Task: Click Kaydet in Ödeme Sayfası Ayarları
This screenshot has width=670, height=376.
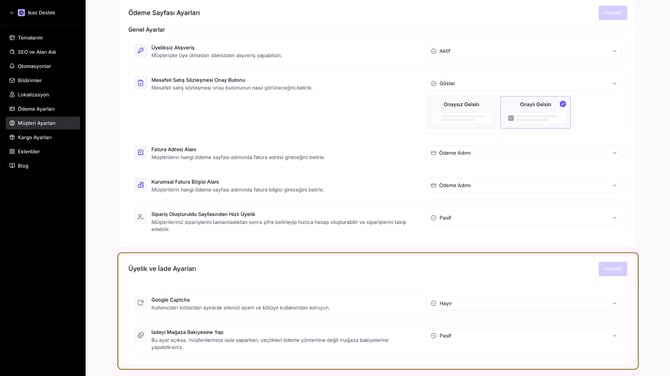Action: pyautogui.click(x=613, y=13)
